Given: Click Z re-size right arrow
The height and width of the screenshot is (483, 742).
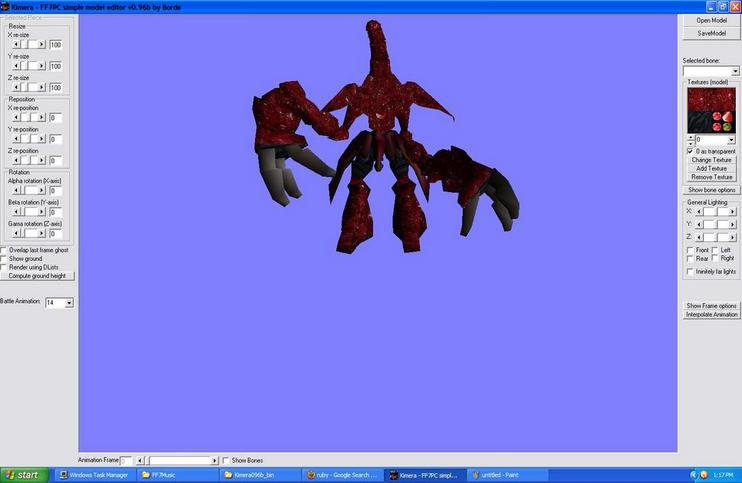Looking at the screenshot, I should tap(42, 87).
